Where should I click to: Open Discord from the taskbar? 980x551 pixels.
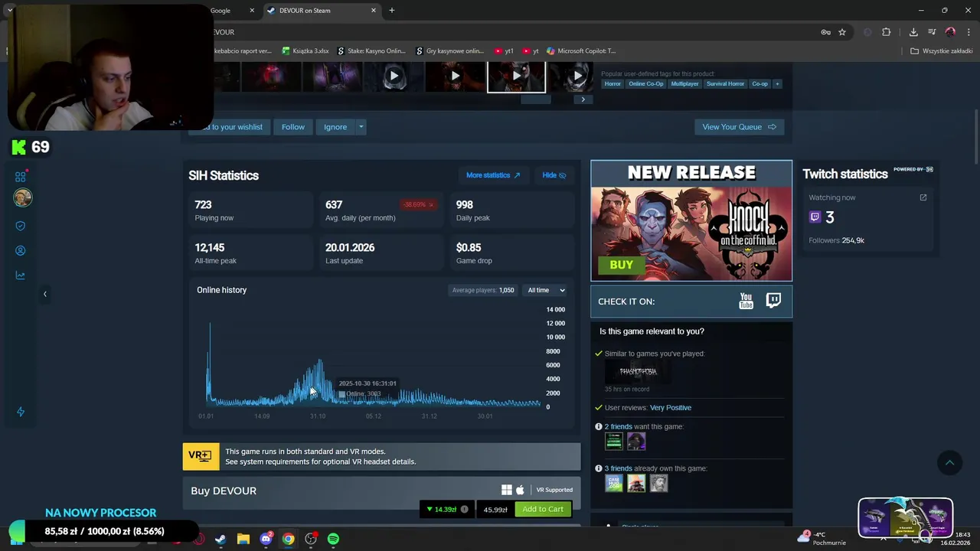coord(266,539)
